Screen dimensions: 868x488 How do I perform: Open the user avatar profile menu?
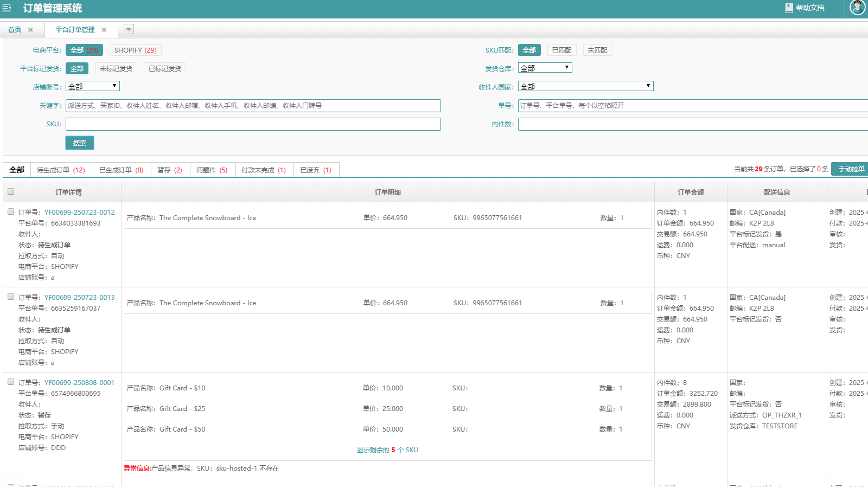click(x=858, y=8)
